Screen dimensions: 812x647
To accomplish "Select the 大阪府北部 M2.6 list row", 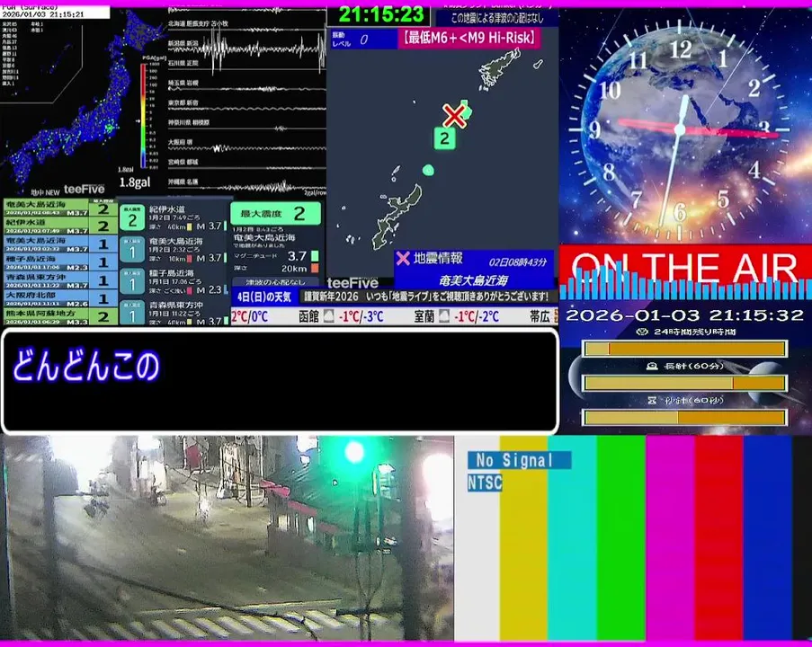I will 60,298.
